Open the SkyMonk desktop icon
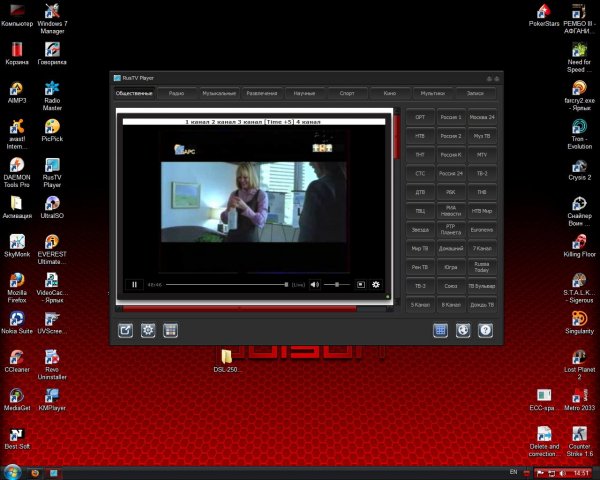The height and width of the screenshot is (480, 600). (x=16, y=246)
